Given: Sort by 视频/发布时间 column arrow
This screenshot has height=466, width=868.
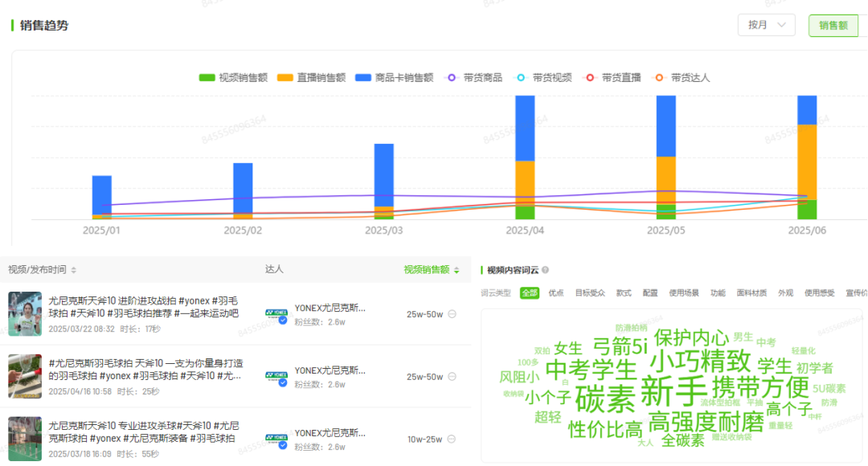Looking at the screenshot, I should [74, 270].
